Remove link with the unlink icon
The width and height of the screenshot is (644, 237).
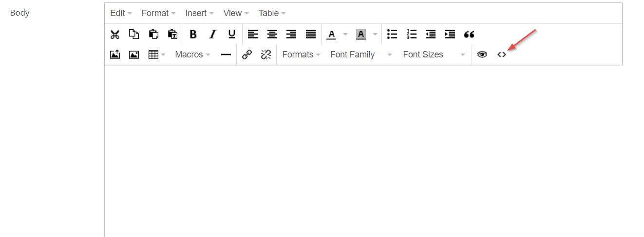[265, 55]
